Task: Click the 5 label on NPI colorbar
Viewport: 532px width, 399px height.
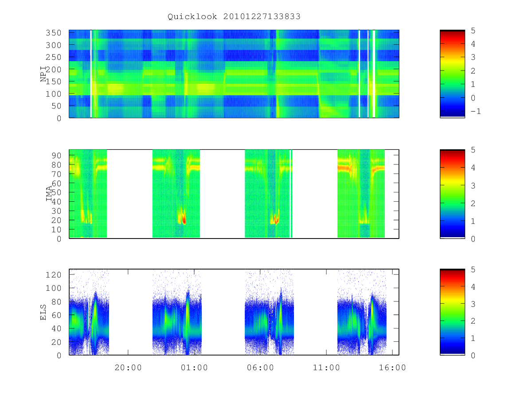Action: (x=474, y=30)
